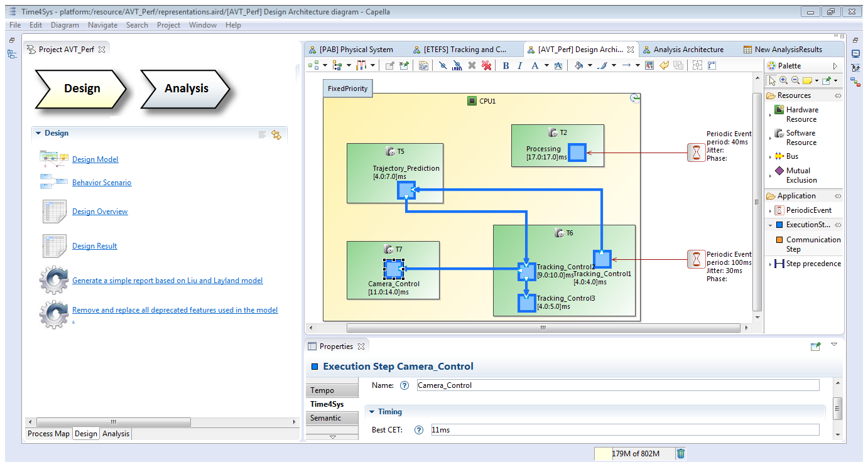Click the Analysis arrow button
This screenshot has width=868, height=467.
186,89
